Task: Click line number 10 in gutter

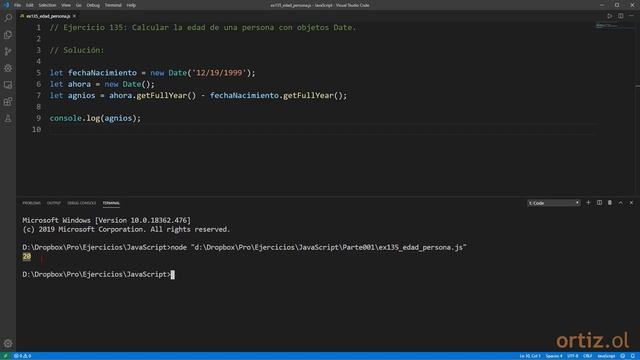Action: pyautogui.click(x=37, y=130)
